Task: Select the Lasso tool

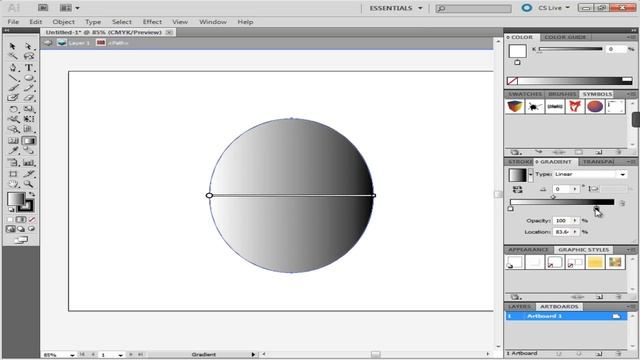Action: (x=28, y=56)
